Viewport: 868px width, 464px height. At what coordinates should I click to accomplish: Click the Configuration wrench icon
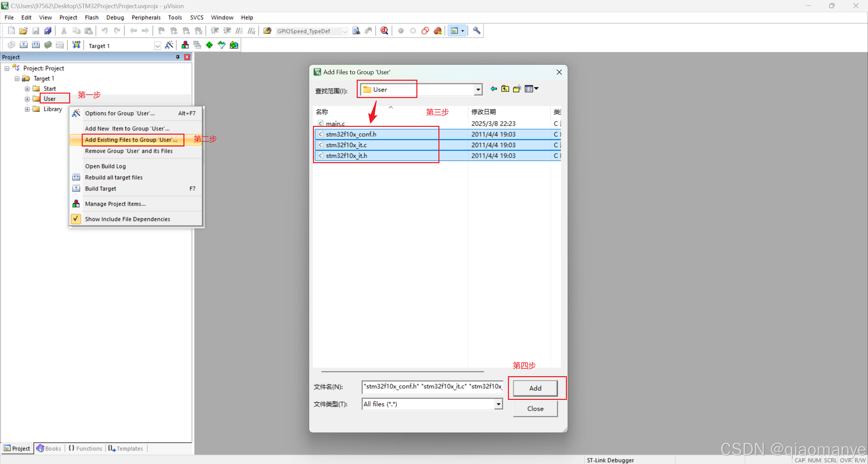[476, 31]
